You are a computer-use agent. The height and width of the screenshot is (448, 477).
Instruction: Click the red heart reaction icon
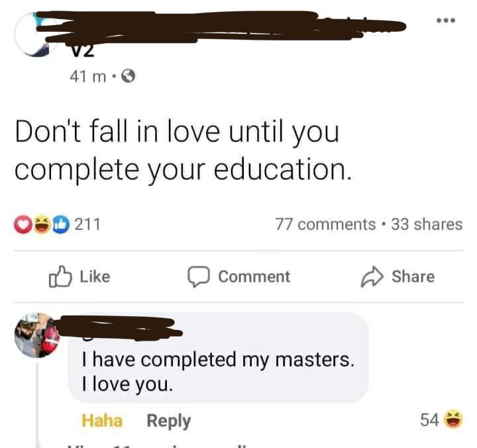pyautogui.click(x=23, y=225)
